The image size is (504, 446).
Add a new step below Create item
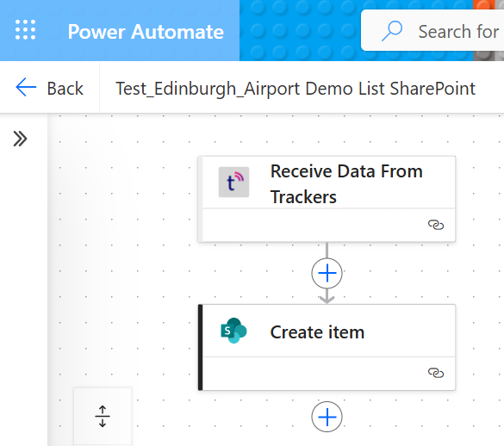pos(327,417)
